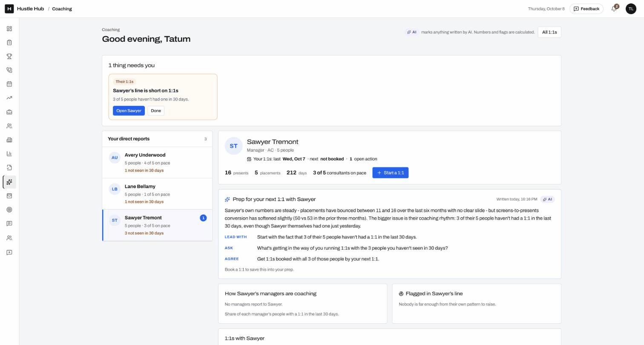
Task: Open the inbox archive icon in sidebar
Action: [x=9, y=196]
